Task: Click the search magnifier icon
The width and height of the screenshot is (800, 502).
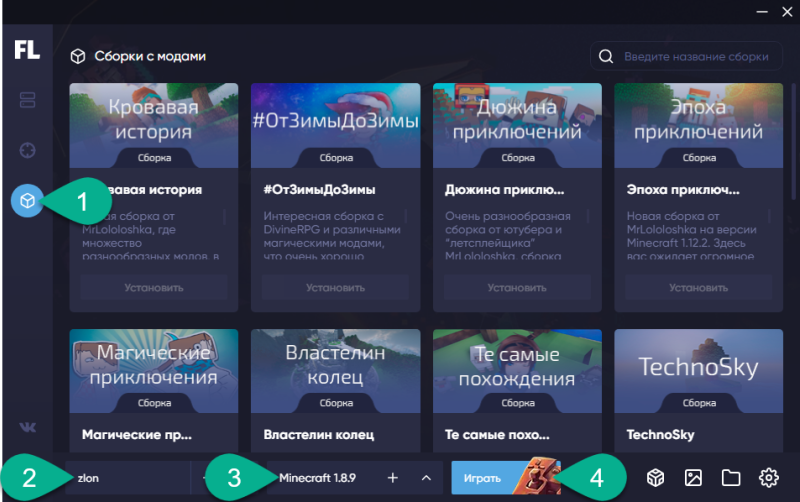Action: point(606,56)
